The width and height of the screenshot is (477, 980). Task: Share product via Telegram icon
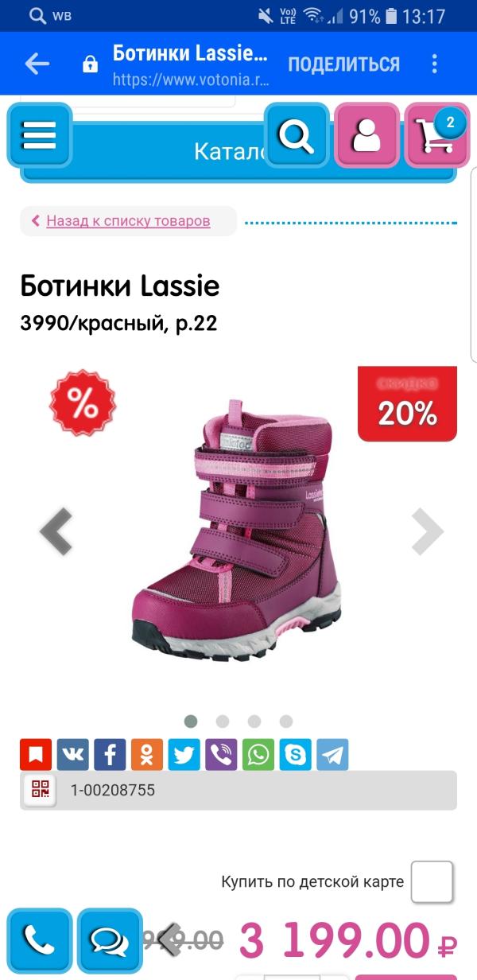(x=332, y=754)
